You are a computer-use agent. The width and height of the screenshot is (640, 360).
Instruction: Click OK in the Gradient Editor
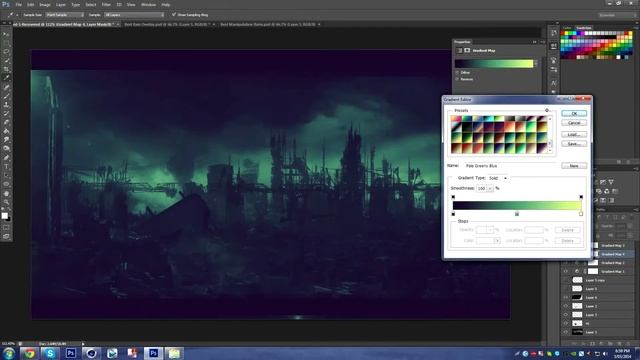[x=574, y=113]
